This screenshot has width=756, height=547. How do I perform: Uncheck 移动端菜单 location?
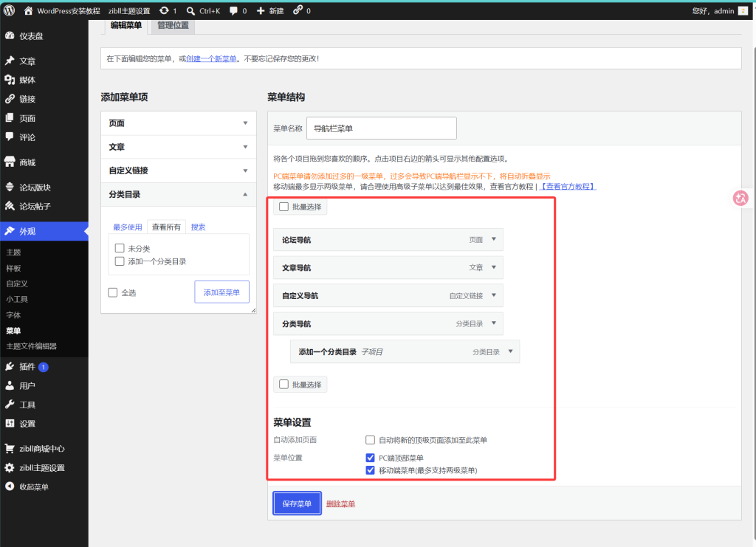point(371,470)
